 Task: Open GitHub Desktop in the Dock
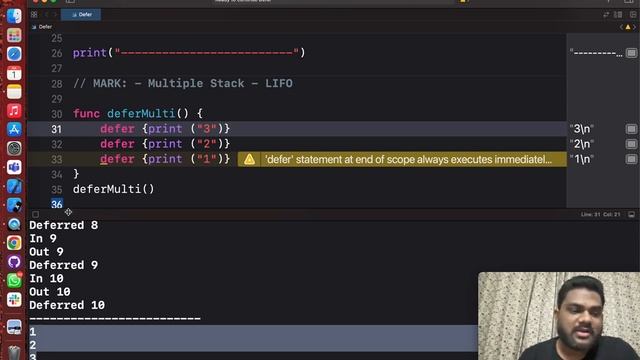[x=14, y=262]
